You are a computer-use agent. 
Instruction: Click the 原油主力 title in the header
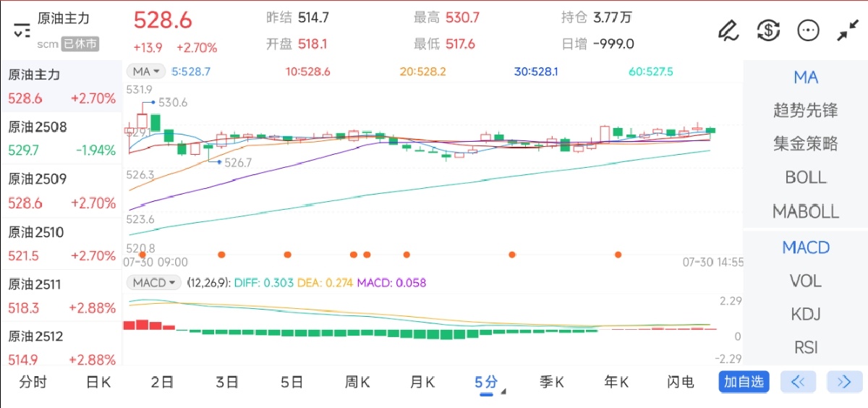[x=64, y=19]
